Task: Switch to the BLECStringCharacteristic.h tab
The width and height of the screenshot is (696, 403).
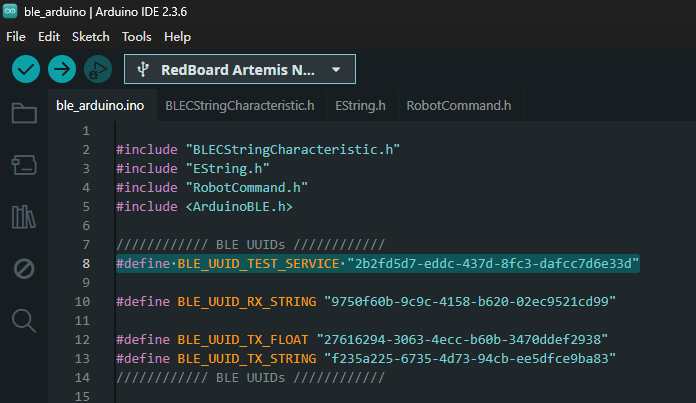Action: point(239,104)
